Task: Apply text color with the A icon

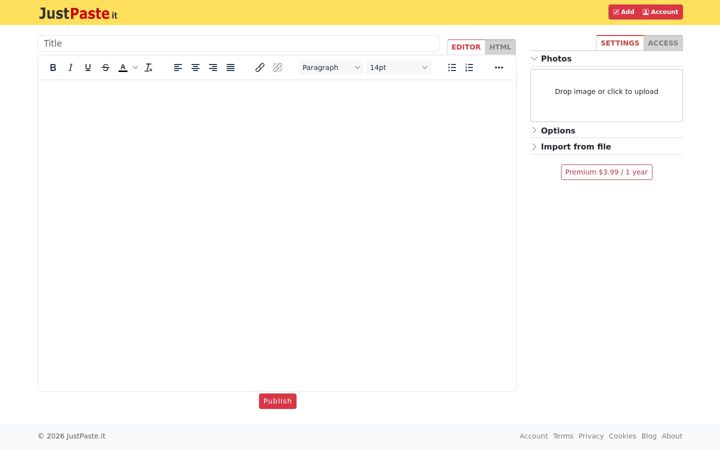Action: click(x=123, y=68)
